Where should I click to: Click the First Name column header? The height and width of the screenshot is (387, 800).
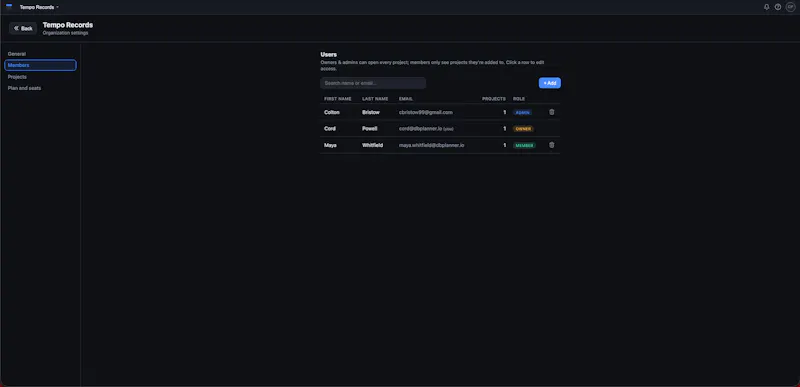338,99
